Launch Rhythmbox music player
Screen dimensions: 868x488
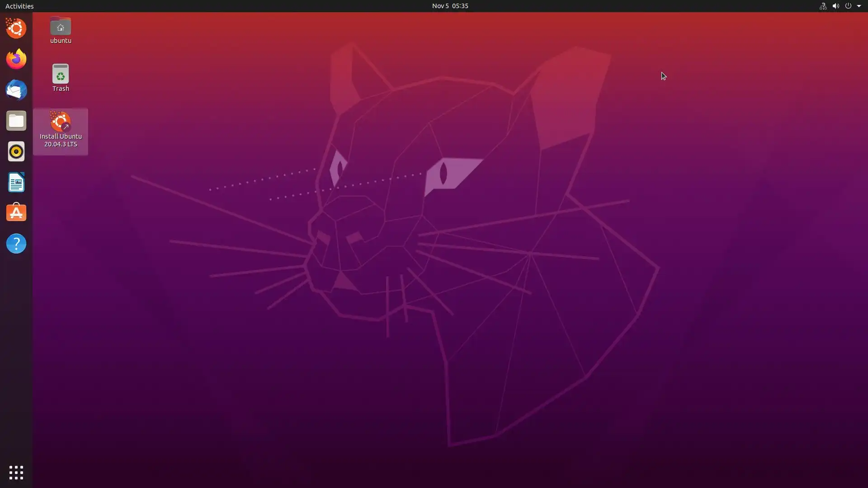pos(16,151)
